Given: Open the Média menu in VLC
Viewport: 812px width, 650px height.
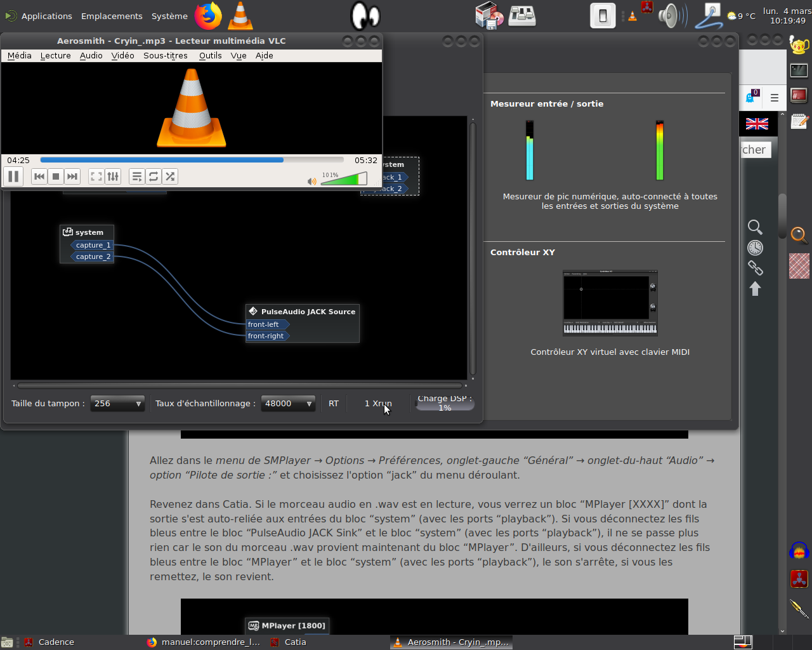Looking at the screenshot, I should pos(20,56).
